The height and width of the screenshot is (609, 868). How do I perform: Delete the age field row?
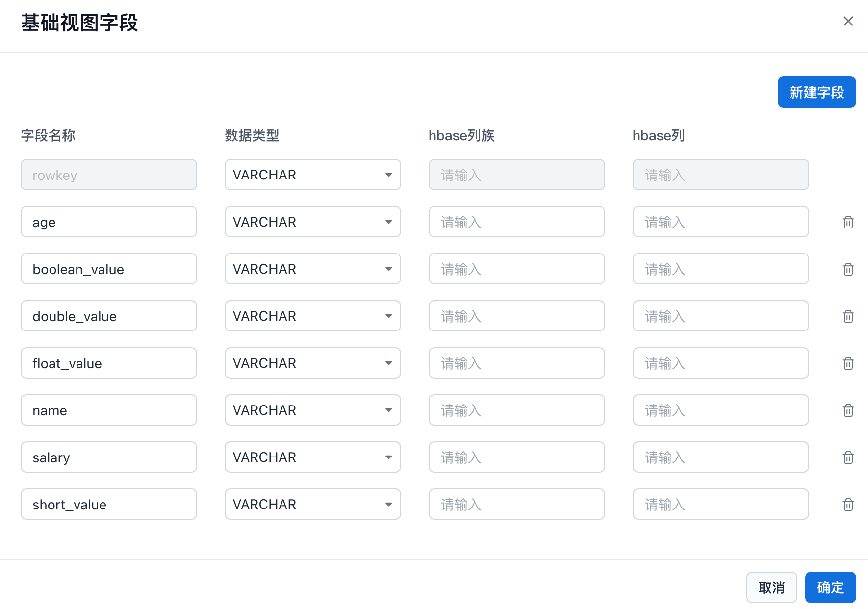tap(848, 222)
